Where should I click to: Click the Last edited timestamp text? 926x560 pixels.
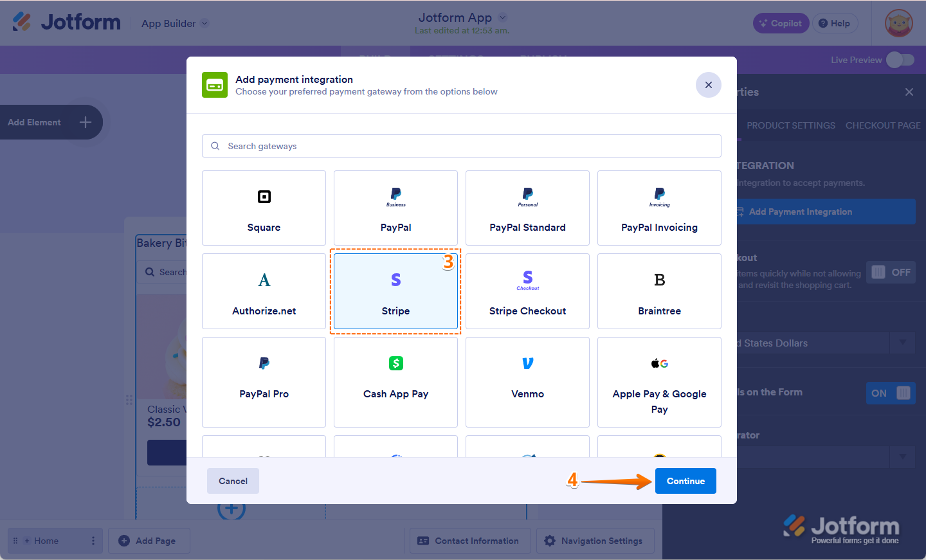tap(462, 30)
